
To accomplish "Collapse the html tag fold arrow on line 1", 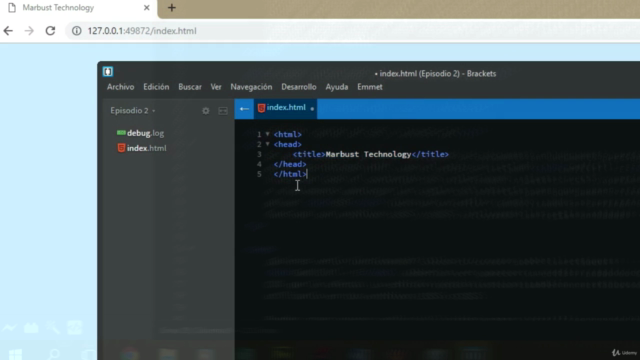I will coord(267,134).
